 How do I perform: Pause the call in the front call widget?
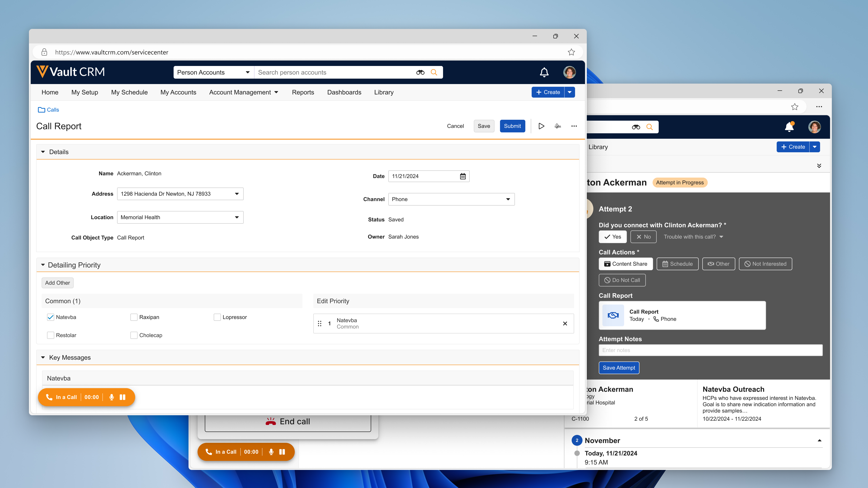pyautogui.click(x=123, y=397)
